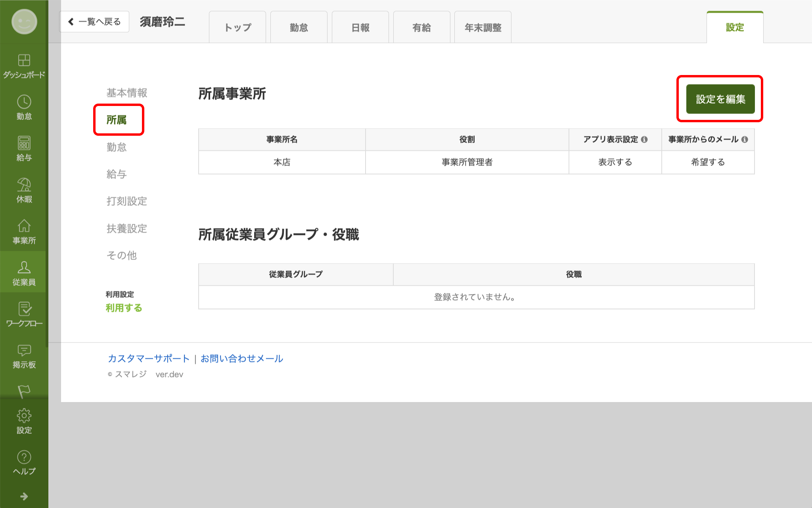Click the 本店 table cell

tap(282, 162)
